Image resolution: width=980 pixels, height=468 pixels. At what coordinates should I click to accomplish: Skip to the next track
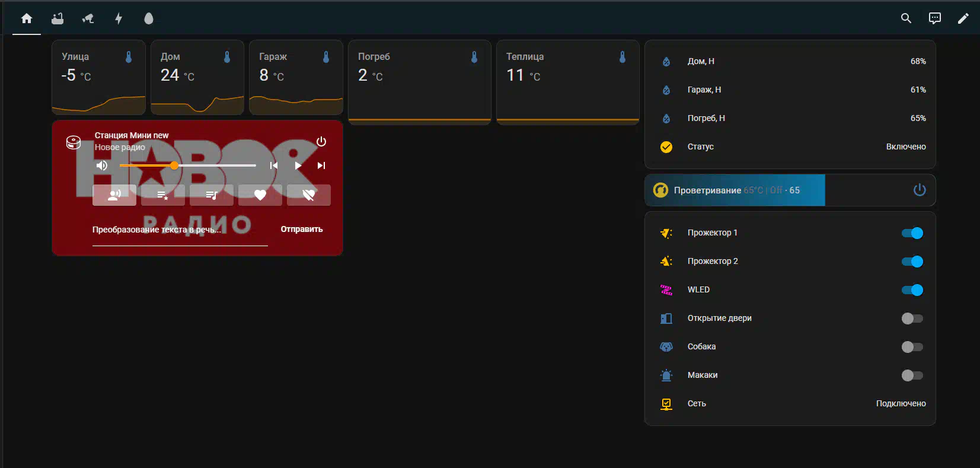321,165
